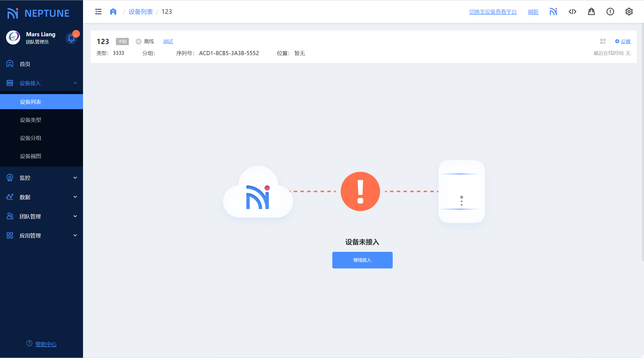Click the 切换至设备查看平台 link
The width and height of the screenshot is (644, 358).
(493, 12)
